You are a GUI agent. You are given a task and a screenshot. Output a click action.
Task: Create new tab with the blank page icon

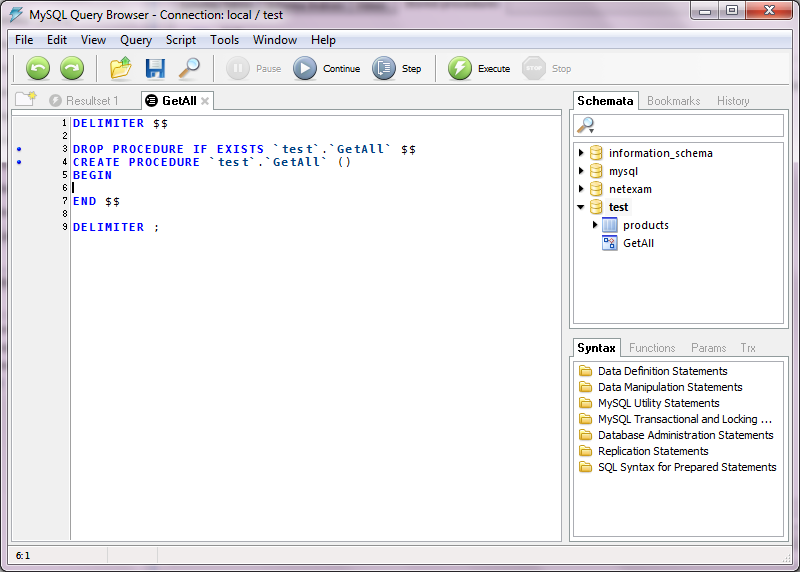point(26,98)
